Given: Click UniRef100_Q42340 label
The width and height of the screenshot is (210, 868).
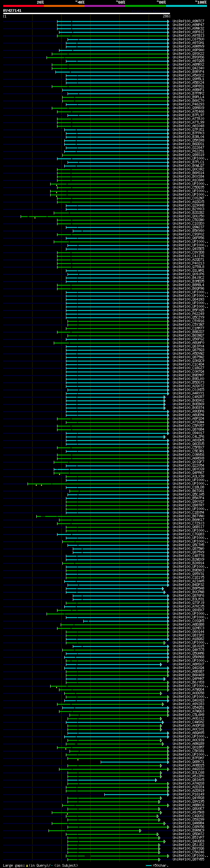Looking at the screenshot, I should (188, 68).
